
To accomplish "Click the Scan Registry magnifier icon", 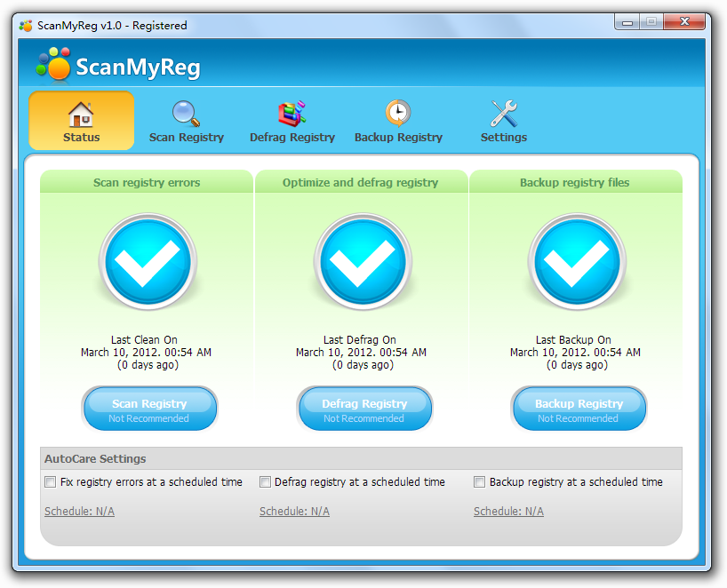I will click(x=186, y=114).
